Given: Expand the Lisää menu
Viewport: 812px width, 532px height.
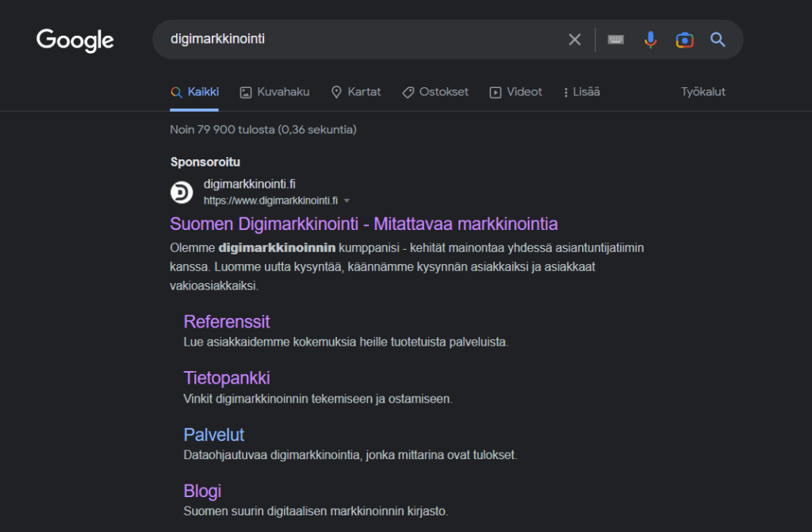Looking at the screenshot, I should tap(581, 92).
